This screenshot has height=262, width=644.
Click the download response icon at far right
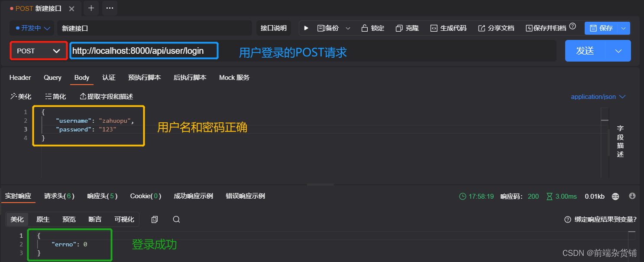click(632, 196)
